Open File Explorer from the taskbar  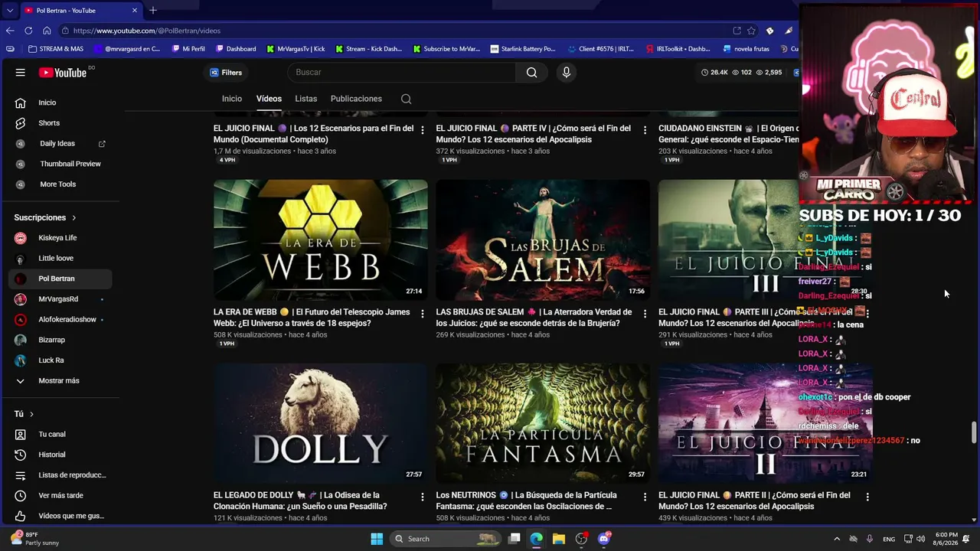pos(559,539)
